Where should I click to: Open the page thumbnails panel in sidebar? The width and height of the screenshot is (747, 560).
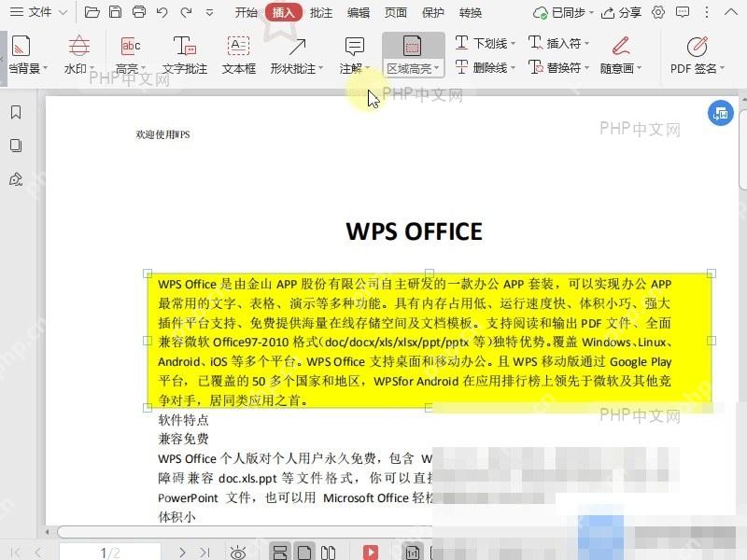click(x=16, y=146)
